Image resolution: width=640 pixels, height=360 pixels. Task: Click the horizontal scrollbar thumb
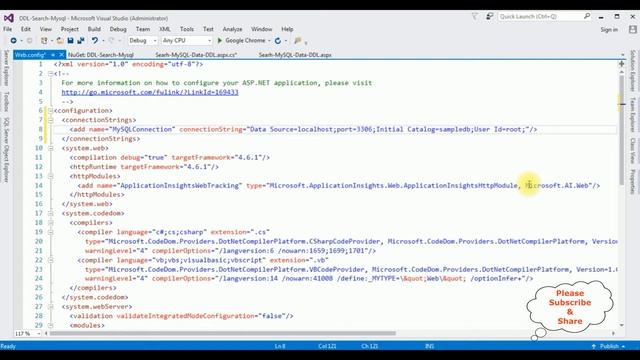point(222,333)
